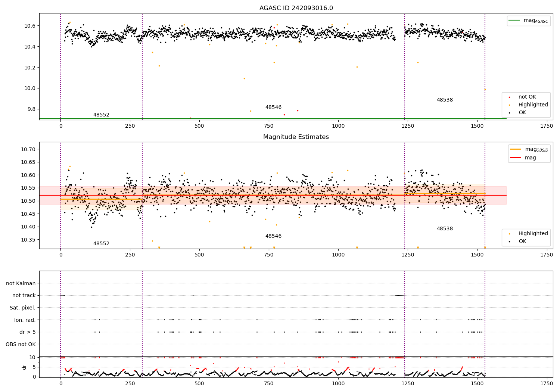Click observation label 48552 in Magnitude Estimates plot

coord(101,244)
